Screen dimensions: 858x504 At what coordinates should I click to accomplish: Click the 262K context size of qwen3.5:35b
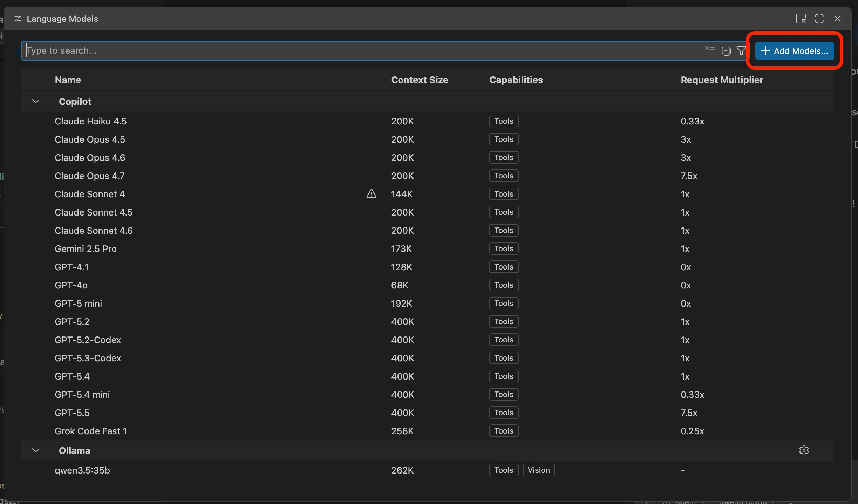pyautogui.click(x=402, y=470)
